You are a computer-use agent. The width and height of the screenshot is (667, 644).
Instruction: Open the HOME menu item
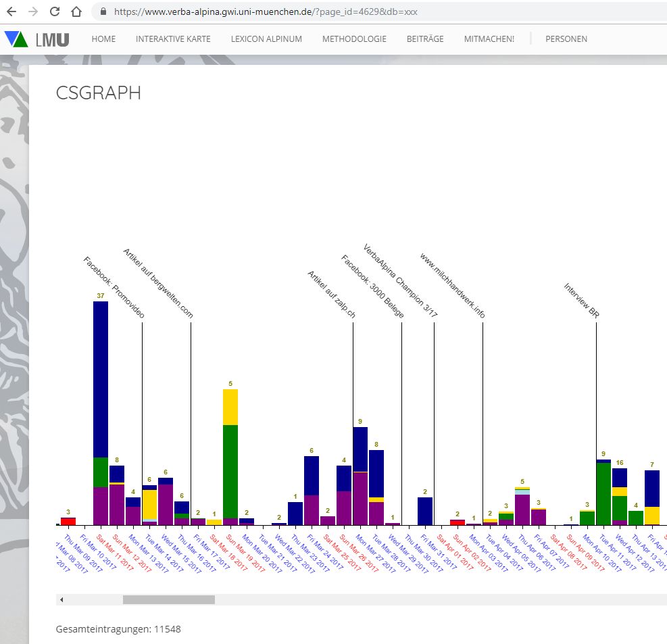[x=103, y=39]
